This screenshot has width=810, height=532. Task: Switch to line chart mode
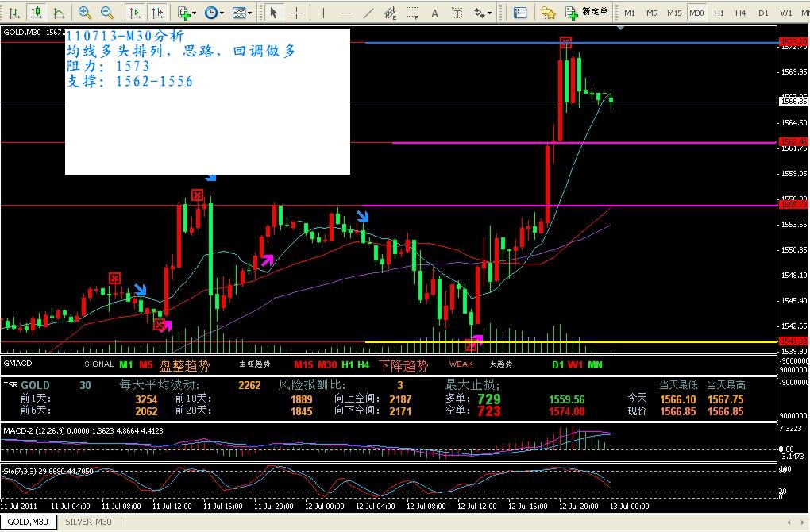[59, 13]
